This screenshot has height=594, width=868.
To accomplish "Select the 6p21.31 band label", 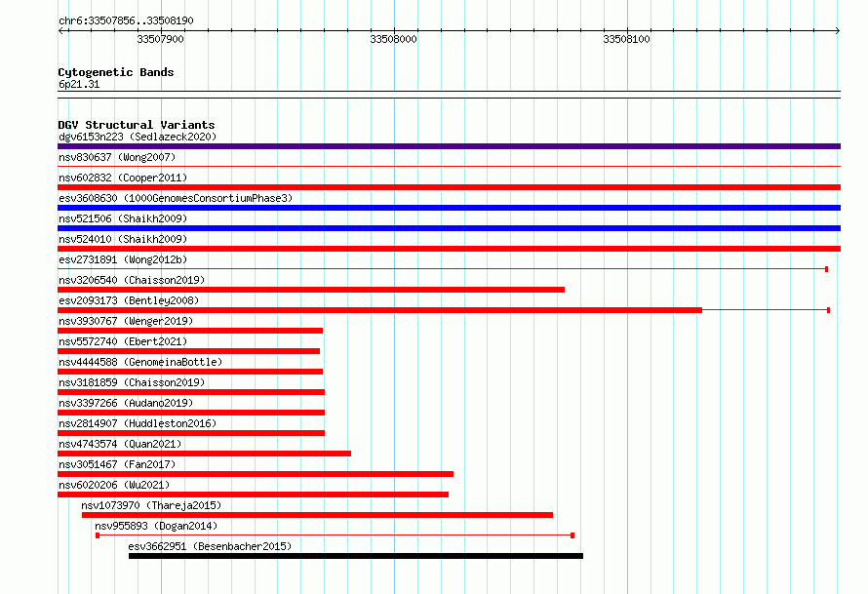I will 79,84.
